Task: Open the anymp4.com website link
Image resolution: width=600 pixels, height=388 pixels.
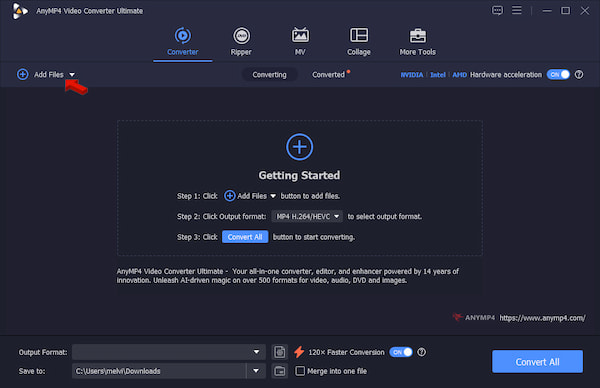Action: point(542,318)
